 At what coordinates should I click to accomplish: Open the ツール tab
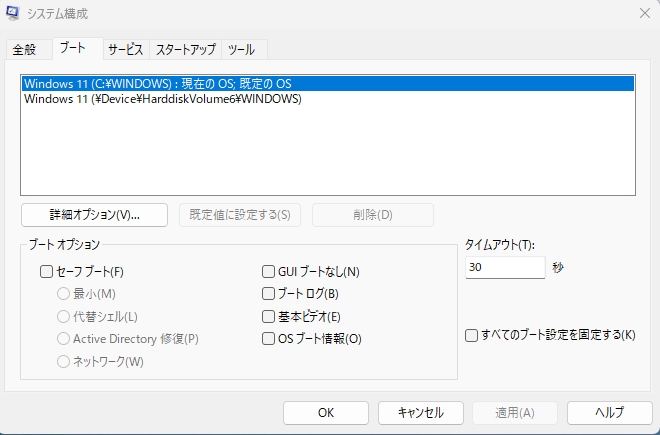241,50
